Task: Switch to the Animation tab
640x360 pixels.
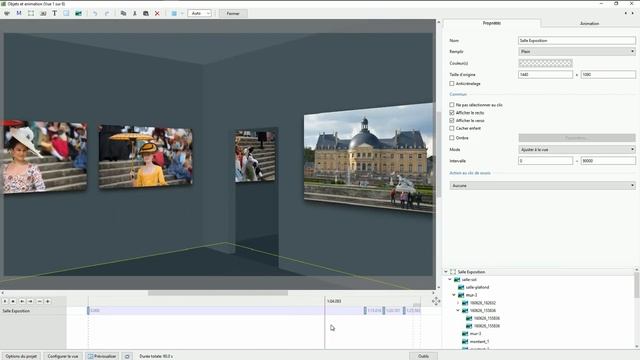Action: pyautogui.click(x=589, y=24)
